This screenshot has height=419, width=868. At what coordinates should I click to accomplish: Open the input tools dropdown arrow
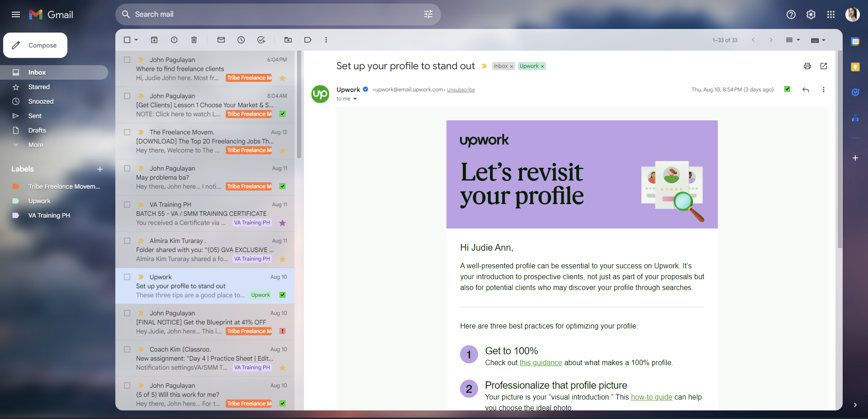coord(824,40)
